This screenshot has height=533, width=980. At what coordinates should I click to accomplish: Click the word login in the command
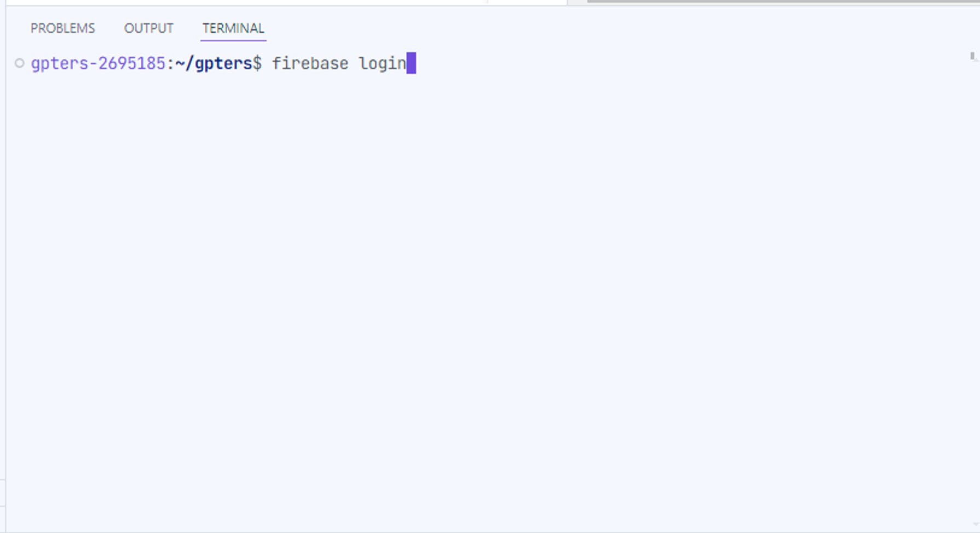click(383, 64)
